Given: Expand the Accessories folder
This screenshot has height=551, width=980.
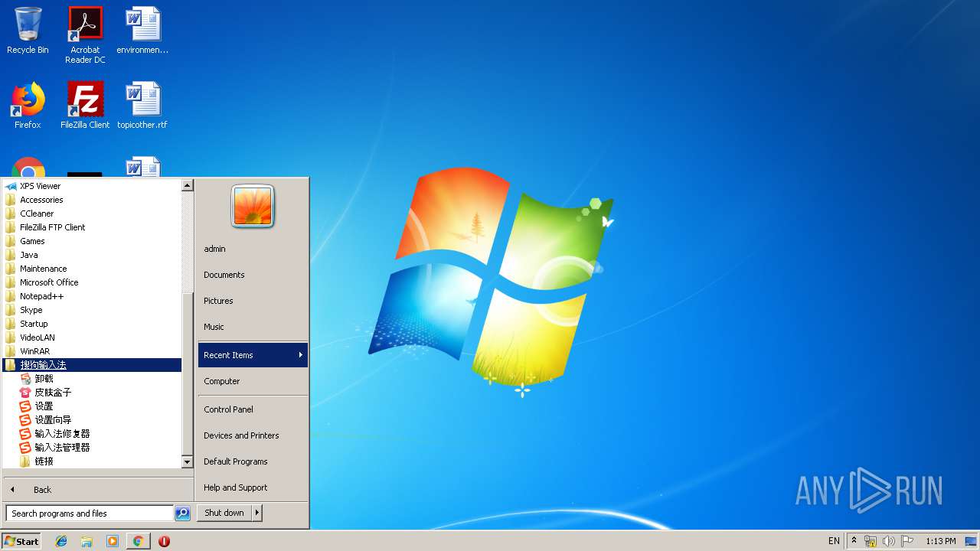Looking at the screenshot, I should 92,200.
